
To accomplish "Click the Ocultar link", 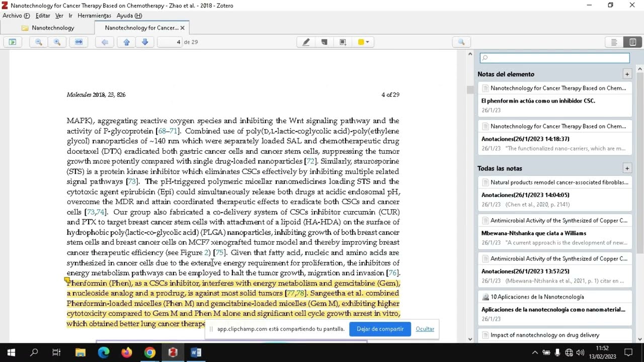I will [x=425, y=329].
